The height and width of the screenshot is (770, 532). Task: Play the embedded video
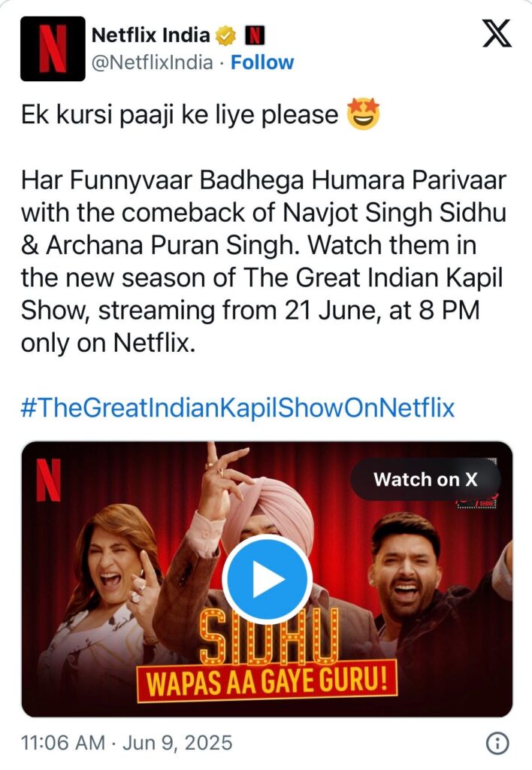pyautogui.click(x=267, y=578)
